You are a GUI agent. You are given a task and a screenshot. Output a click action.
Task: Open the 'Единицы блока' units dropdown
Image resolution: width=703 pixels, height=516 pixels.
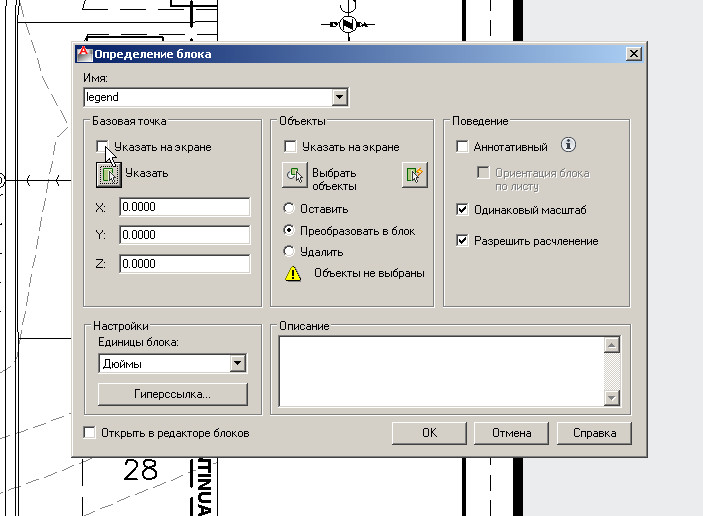[238, 363]
